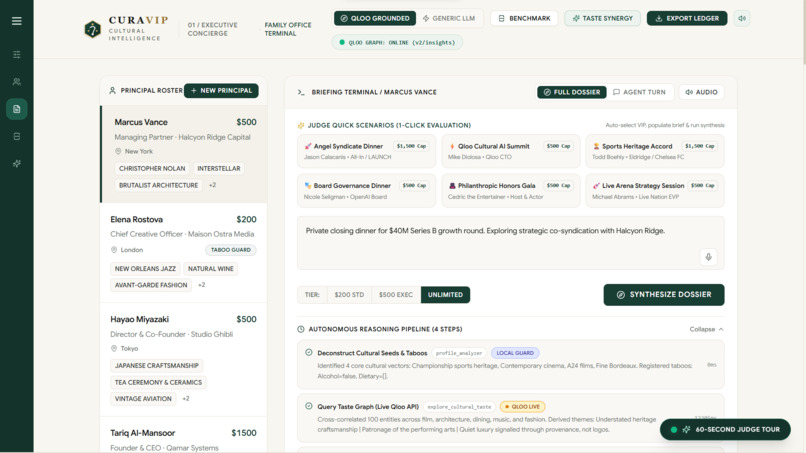Open the sparkle sidebar icon
Viewport: 806px width, 453px height.
click(x=16, y=164)
